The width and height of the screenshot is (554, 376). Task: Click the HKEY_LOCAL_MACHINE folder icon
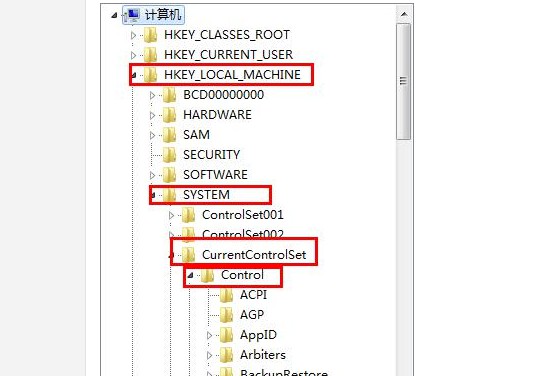pyautogui.click(x=151, y=75)
